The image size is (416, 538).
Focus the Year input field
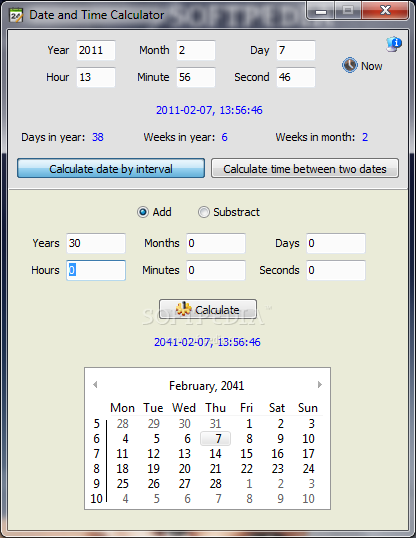click(x=96, y=50)
